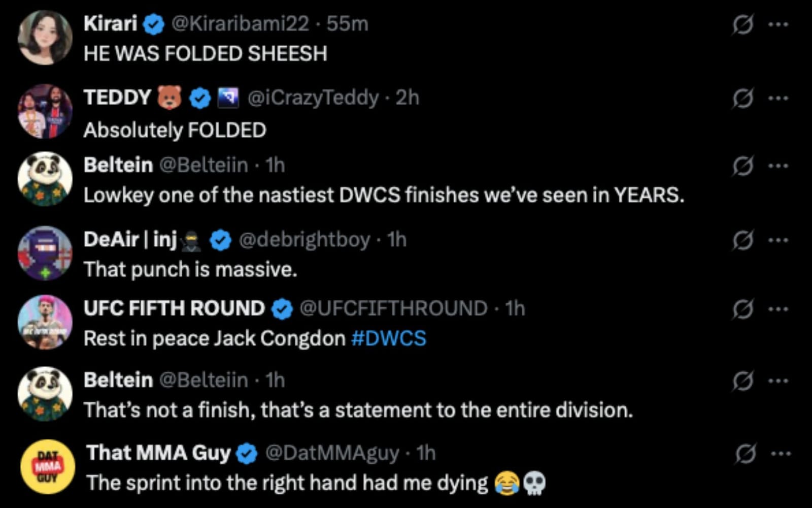The image size is (812, 508).
Task: Click Beltein's panda profile avatar
Action: (45, 178)
